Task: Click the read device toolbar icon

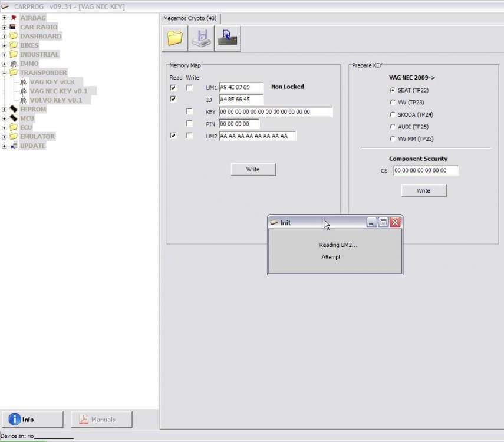Action: tap(228, 38)
